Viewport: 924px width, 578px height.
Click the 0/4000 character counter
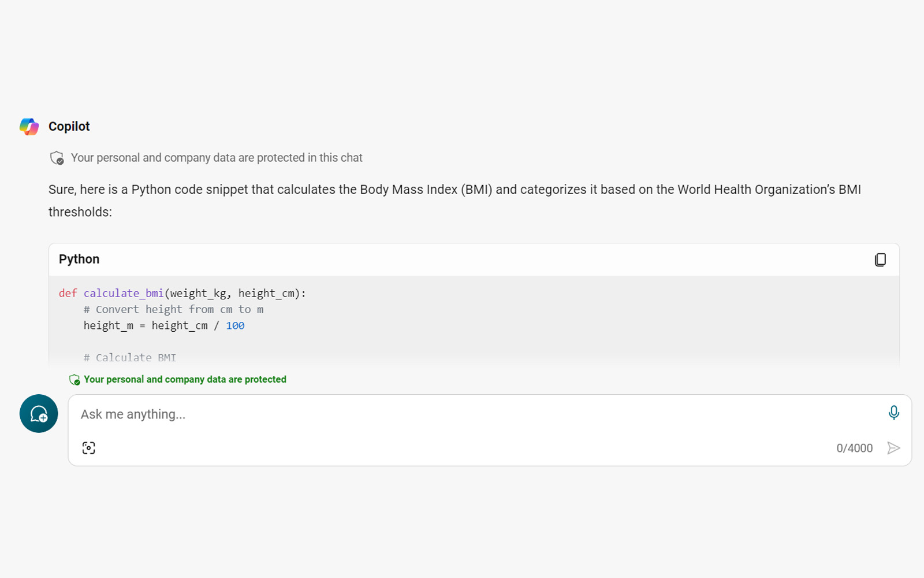854,448
